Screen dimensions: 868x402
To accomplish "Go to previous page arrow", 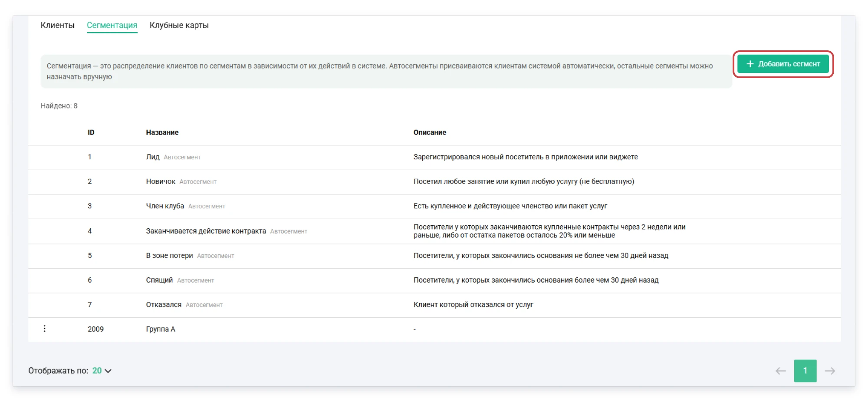I will [x=780, y=371].
